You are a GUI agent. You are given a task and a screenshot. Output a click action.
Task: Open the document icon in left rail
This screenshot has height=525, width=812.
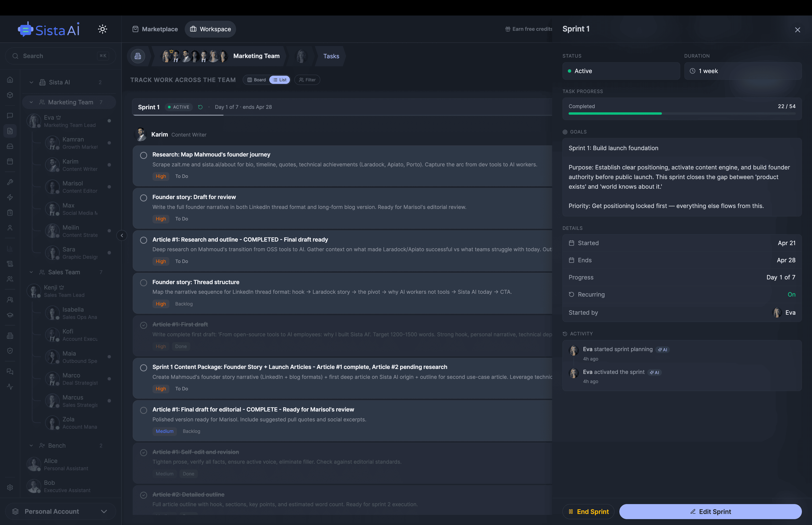click(10, 131)
